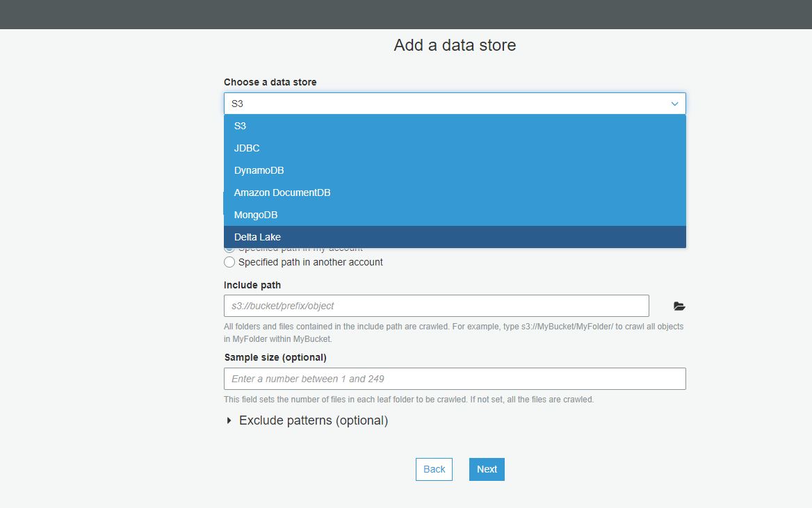Click the Next button
The height and width of the screenshot is (508, 812).
(x=487, y=469)
